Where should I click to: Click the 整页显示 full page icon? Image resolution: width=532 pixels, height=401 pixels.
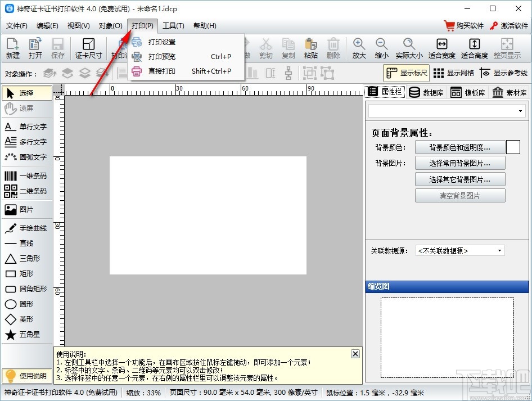point(507,48)
